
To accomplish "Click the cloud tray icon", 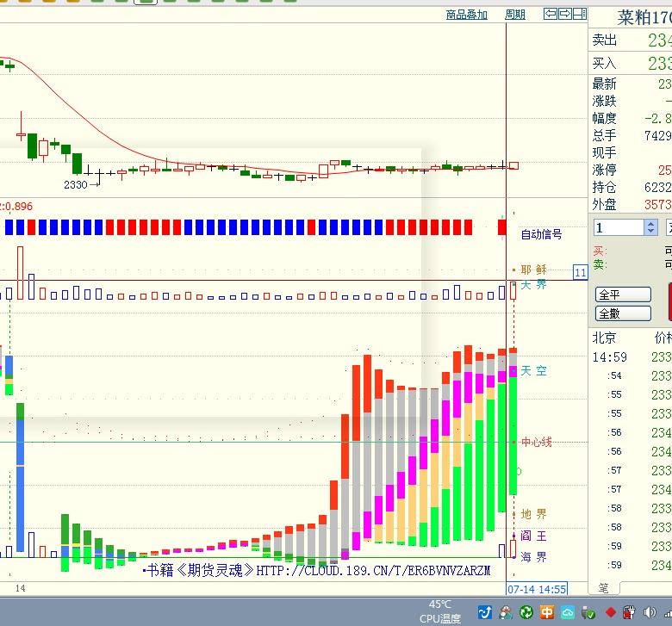I will [569, 612].
